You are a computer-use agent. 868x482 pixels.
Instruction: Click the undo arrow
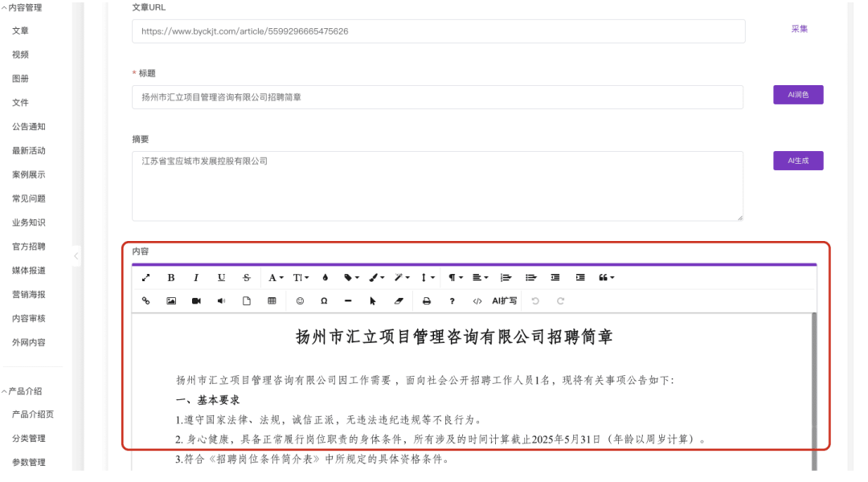(x=535, y=301)
